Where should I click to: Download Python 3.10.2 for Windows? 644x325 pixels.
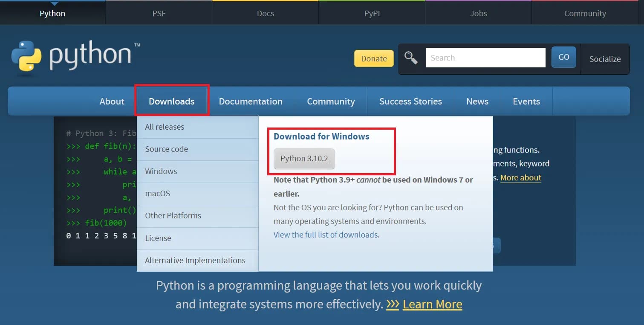coord(304,158)
